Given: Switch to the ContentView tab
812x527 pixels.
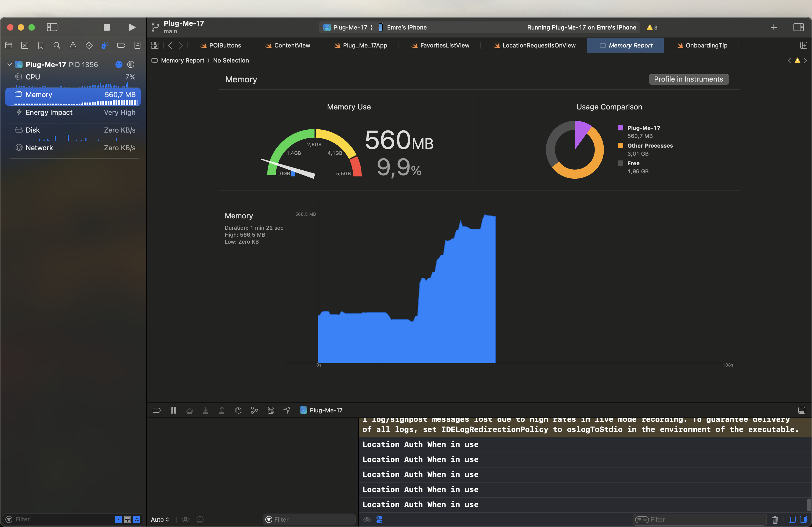Looking at the screenshot, I should point(288,45).
